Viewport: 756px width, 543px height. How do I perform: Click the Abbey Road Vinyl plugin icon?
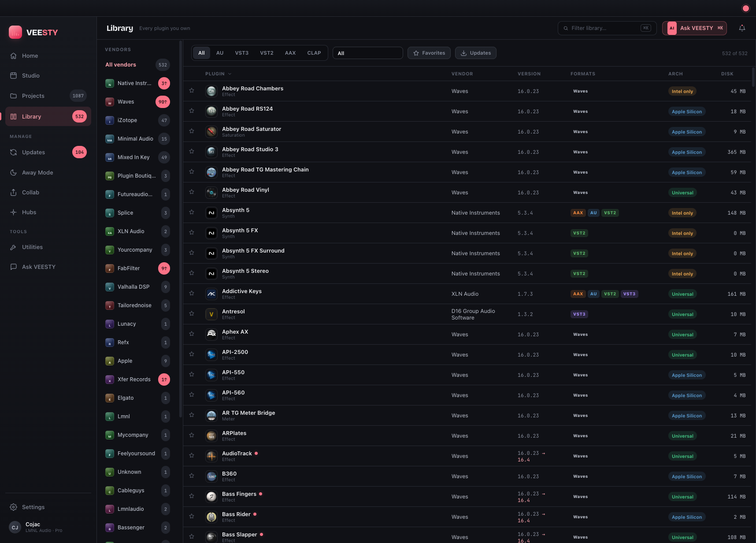point(211,193)
